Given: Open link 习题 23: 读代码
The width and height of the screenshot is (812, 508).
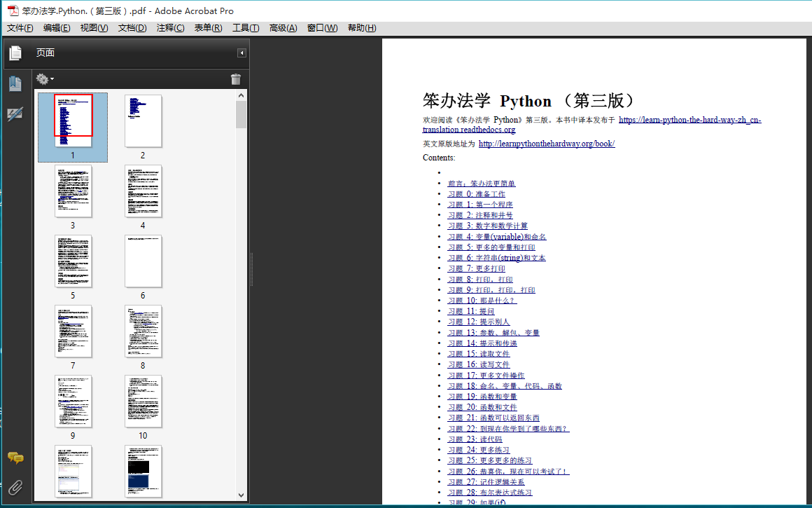Looking at the screenshot, I should 475,439.
